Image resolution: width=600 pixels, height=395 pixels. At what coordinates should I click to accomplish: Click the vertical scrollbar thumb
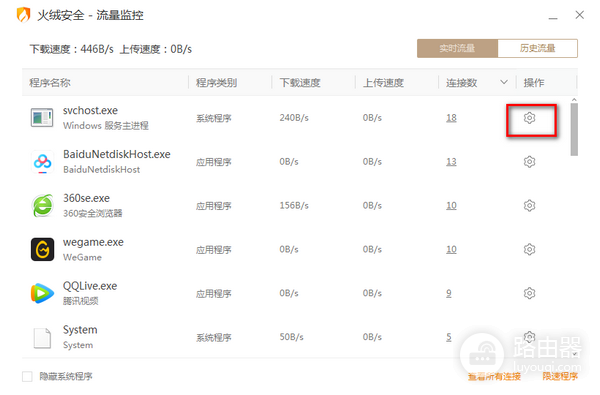pyautogui.click(x=574, y=129)
